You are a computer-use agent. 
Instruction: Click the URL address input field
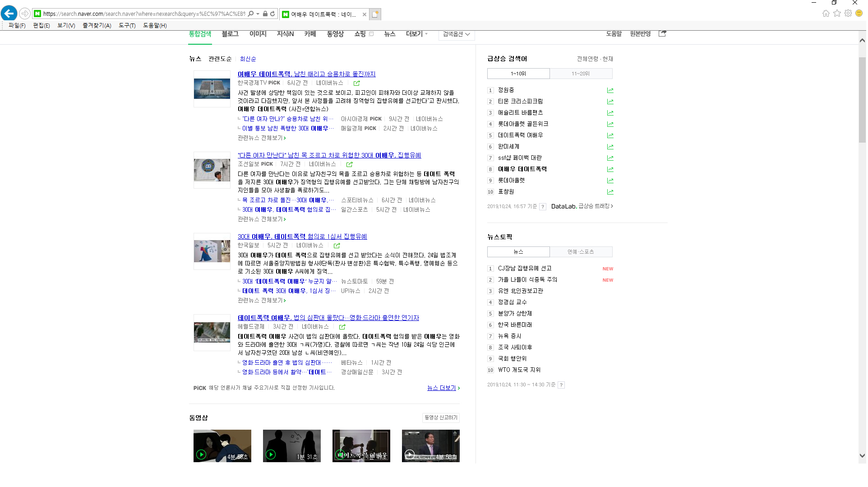144,14
